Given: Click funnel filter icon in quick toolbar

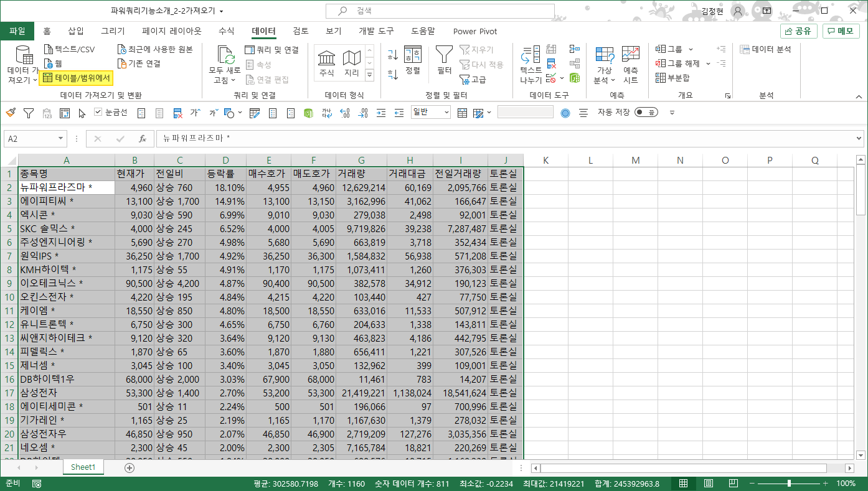Looking at the screenshot, I should pos(29,113).
